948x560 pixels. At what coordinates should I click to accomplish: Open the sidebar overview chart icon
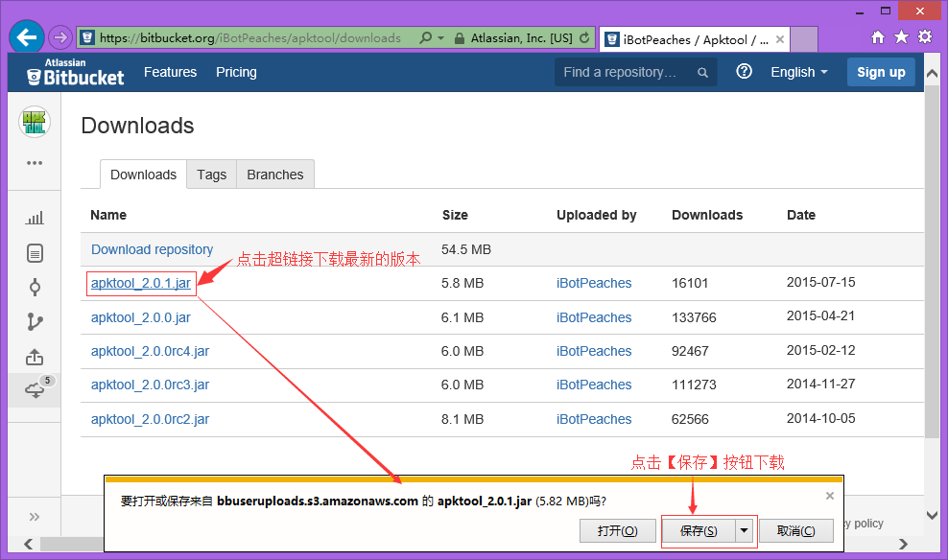pos(35,218)
